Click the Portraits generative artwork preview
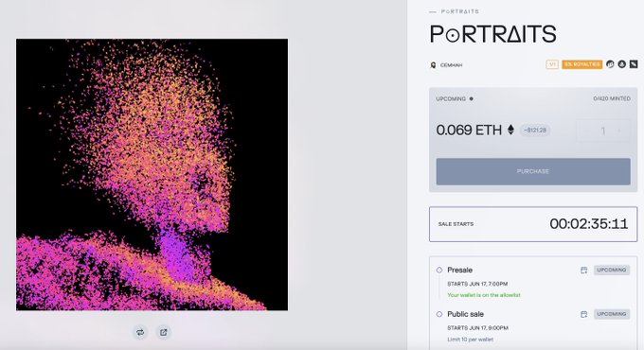 click(x=152, y=175)
